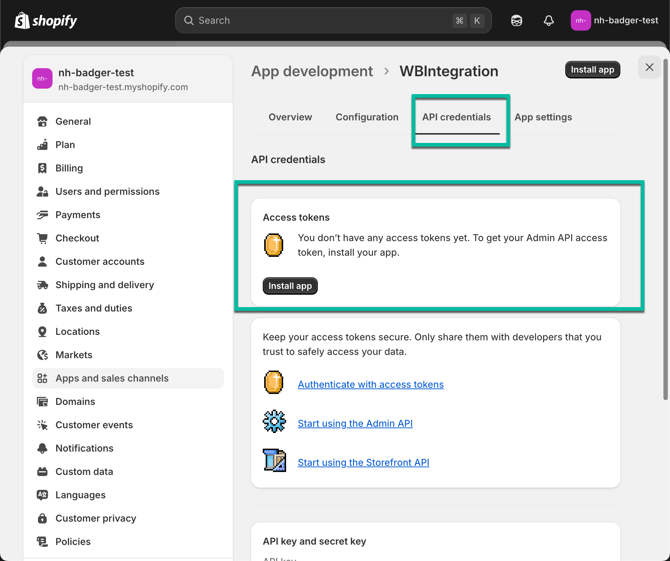Viewport: 670px width, 561px height.
Task: Switch to the Overview tab
Action: click(x=290, y=117)
